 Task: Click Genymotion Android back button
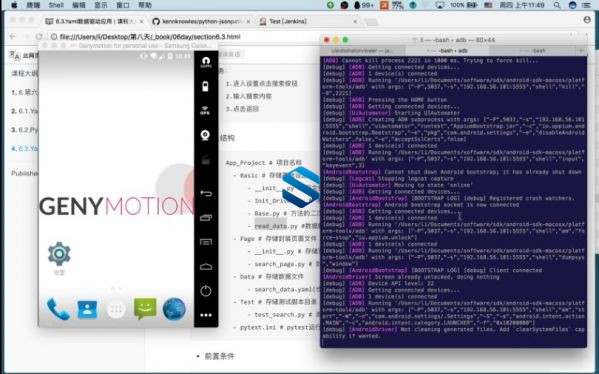[x=206, y=193]
